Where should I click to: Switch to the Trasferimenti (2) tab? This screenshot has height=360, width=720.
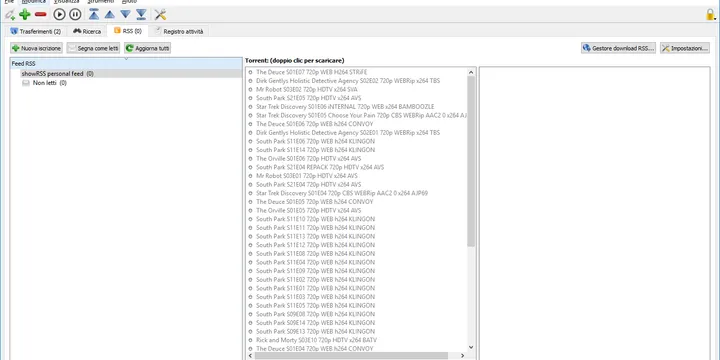pyautogui.click(x=35, y=31)
